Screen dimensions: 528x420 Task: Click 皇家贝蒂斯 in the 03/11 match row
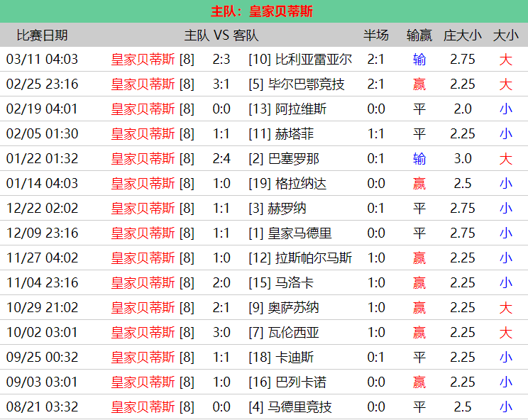pyautogui.click(x=143, y=60)
